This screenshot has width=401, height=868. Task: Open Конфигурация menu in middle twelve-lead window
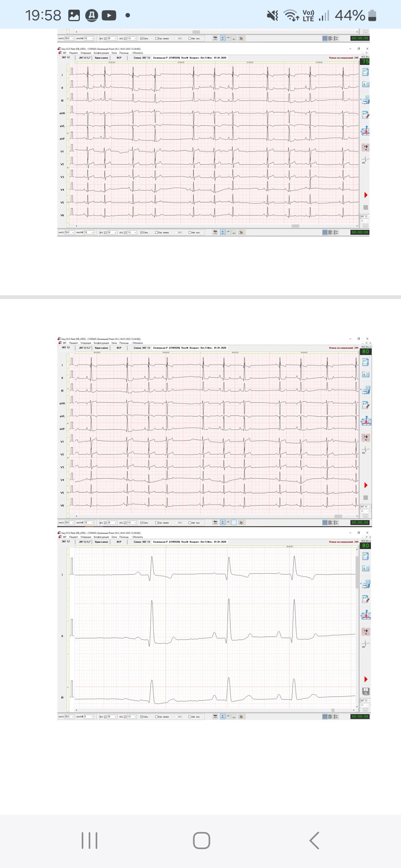(x=101, y=343)
